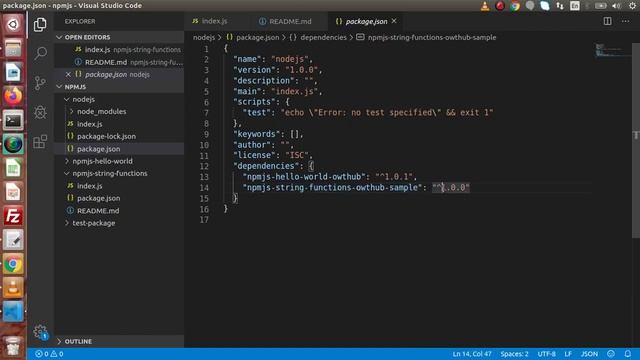Change file encoding via UTF-8
This screenshot has height=360, width=640.
[x=547, y=354]
